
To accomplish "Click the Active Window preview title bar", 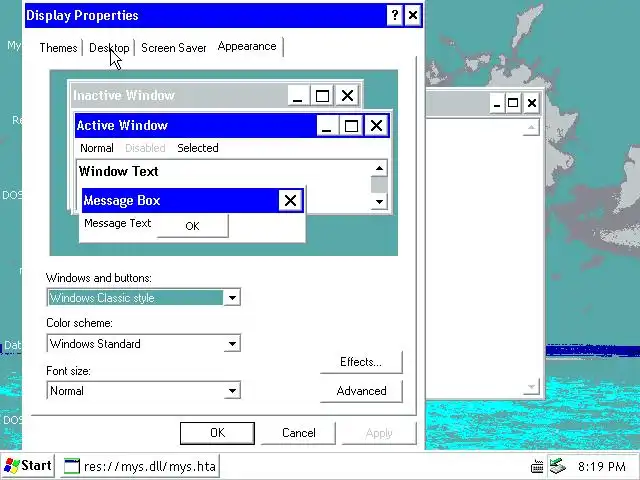I will (x=196, y=125).
